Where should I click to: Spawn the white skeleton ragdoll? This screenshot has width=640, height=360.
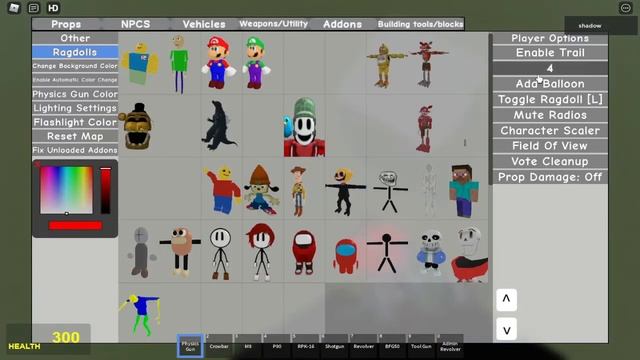click(x=429, y=190)
